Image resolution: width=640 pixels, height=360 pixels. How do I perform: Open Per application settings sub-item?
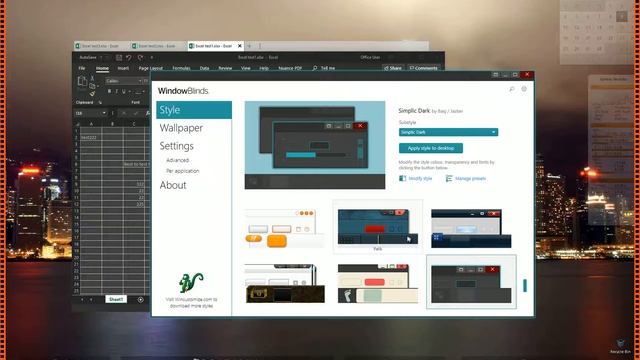point(182,171)
